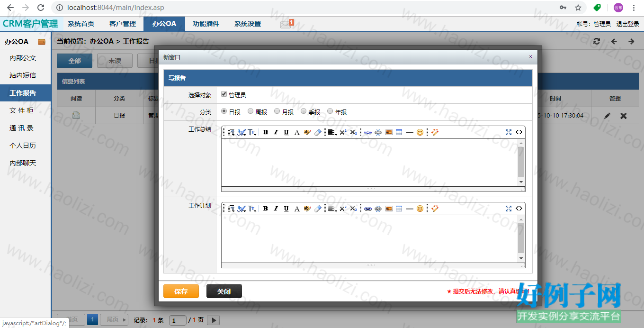Click the 工作计划 editor vertical scrollbar

[521, 239]
